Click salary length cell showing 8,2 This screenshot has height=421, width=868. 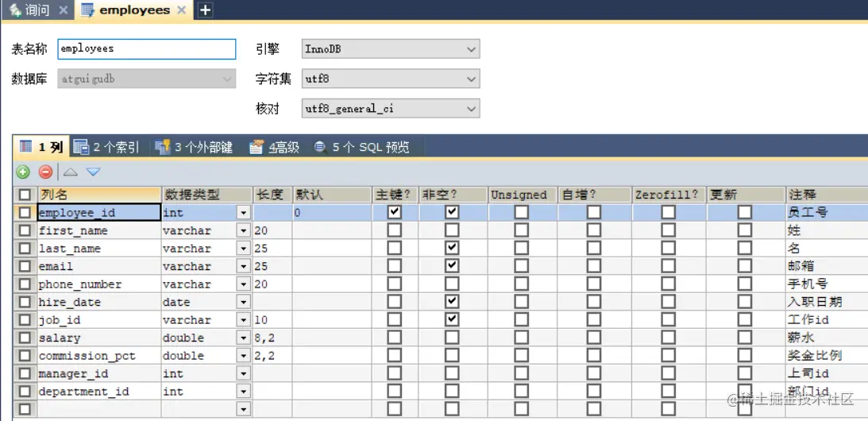point(272,338)
